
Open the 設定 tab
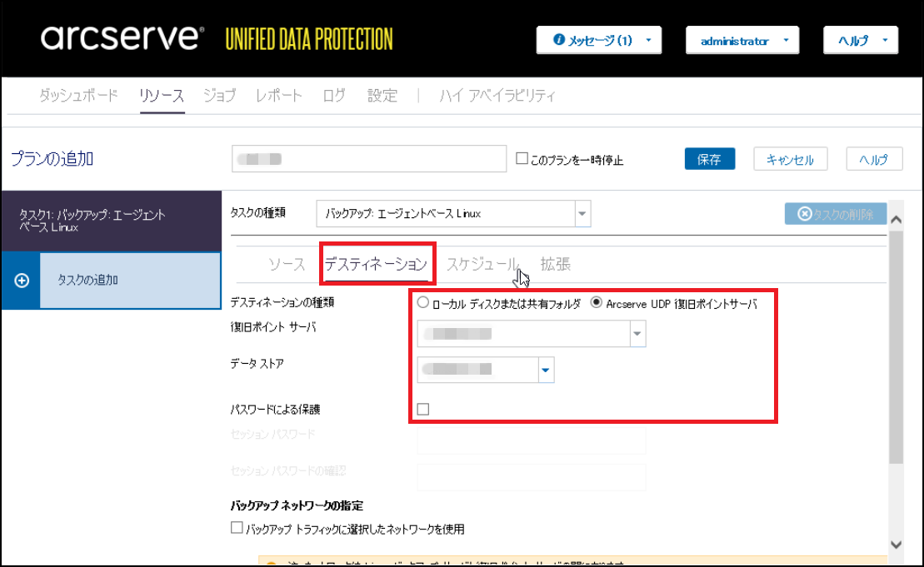click(x=382, y=95)
